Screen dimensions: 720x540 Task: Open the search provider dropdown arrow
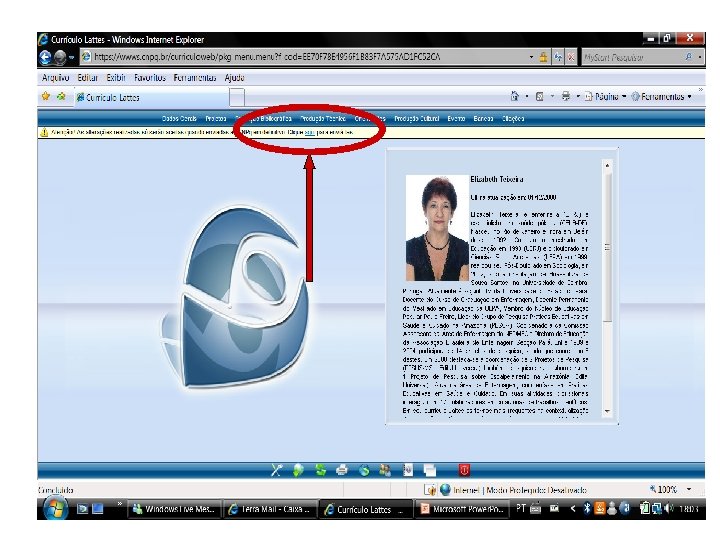point(699,57)
